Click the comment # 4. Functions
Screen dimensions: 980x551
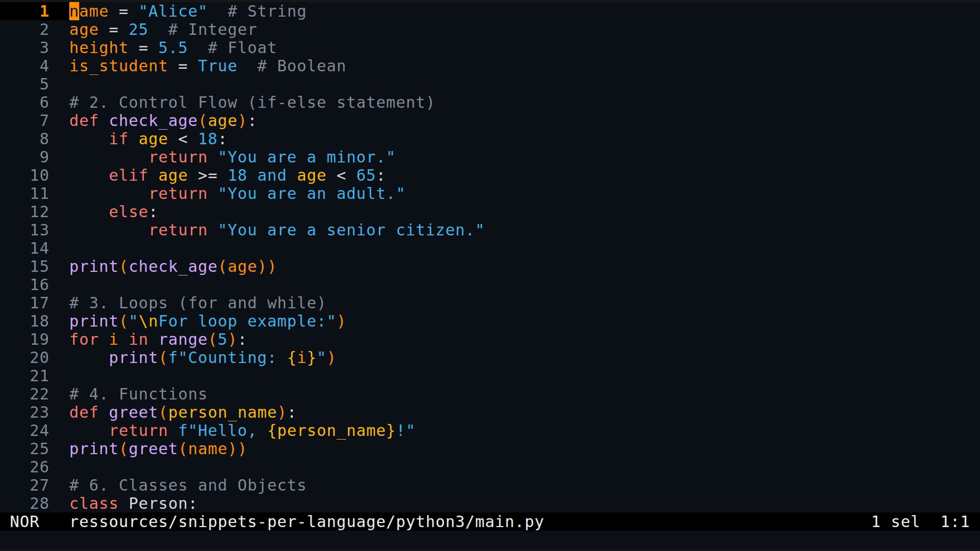(138, 393)
